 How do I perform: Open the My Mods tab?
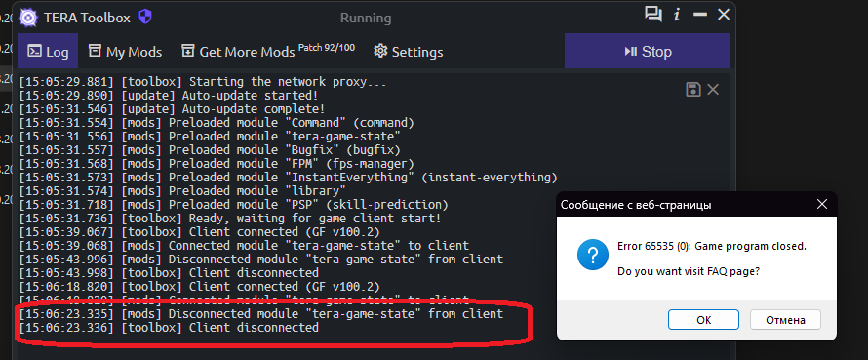tap(126, 52)
